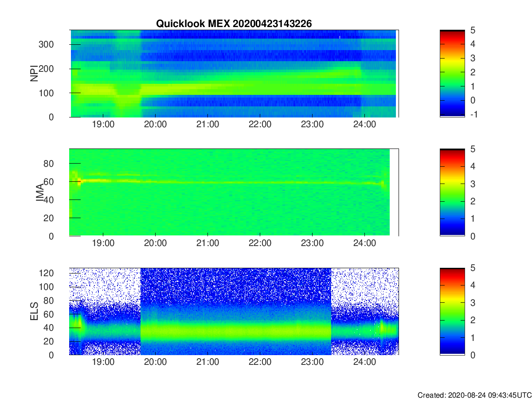Viewport: 532px width, 399px height.
Task: Click the NPI panel's color bar
Action: (452, 74)
